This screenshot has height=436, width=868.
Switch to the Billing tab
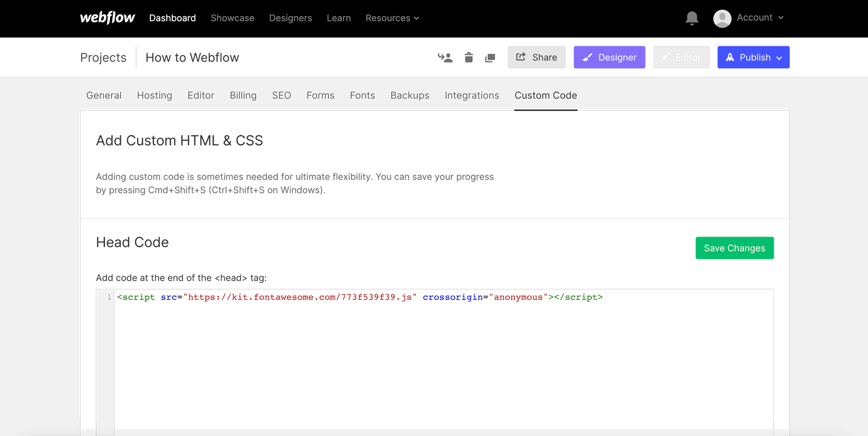(243, 95)
